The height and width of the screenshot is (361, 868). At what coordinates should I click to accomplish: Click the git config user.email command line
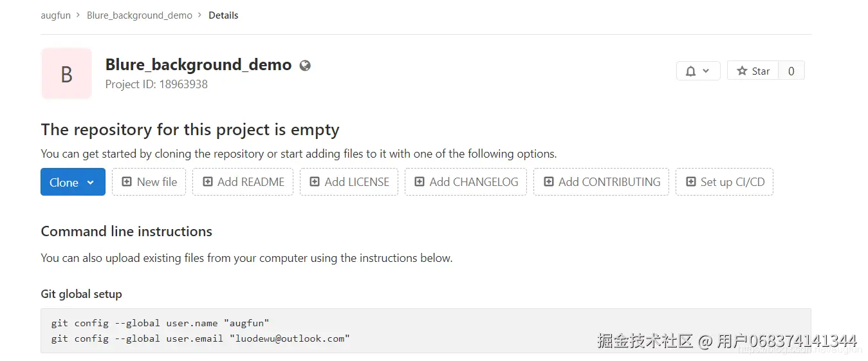coord(200,338)
